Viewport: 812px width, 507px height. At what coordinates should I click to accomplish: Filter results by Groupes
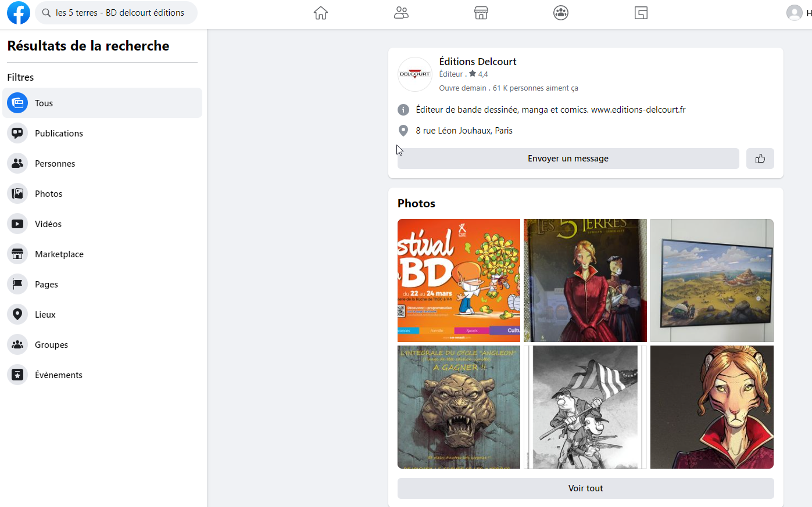[x=102, y=344]
